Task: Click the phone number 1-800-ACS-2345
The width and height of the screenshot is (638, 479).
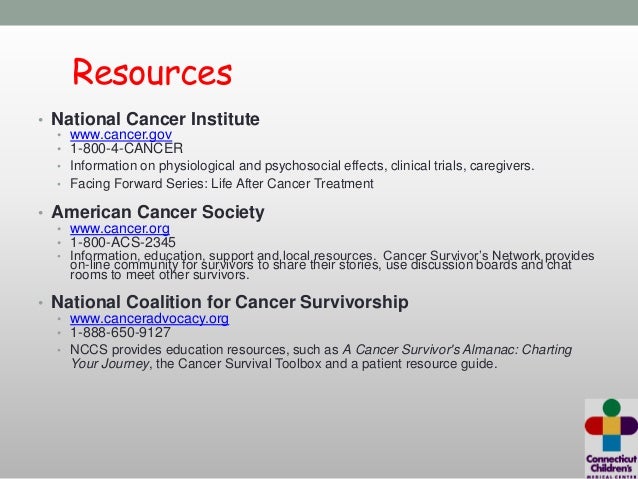Action: pyautogui.click(x=123, y=243)
